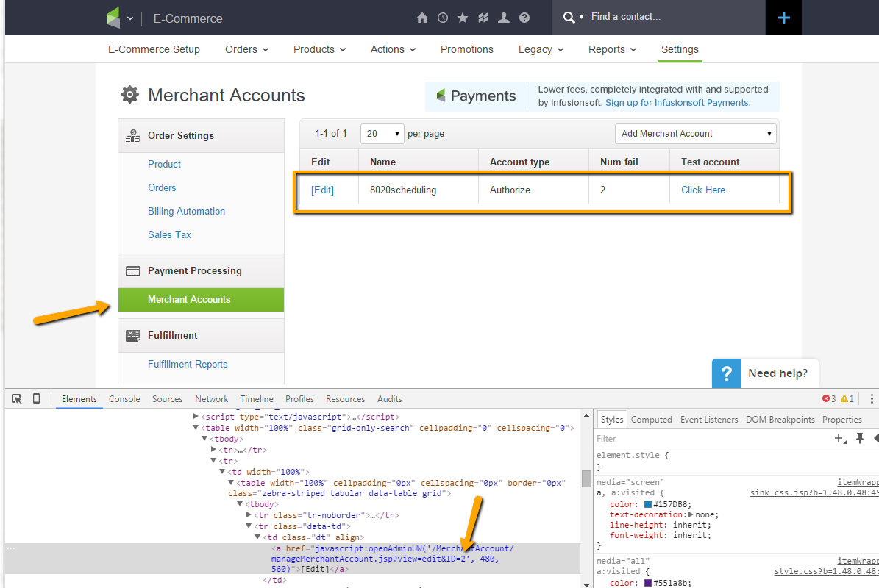This screenshot has height=588, width=879.
Task: Switch to the DevTools Timeline tab
Action: (x=257, y=398)
